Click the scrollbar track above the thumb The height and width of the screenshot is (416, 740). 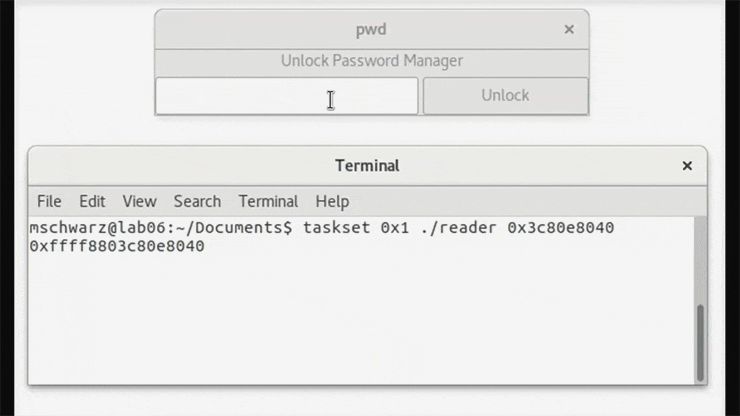tap(700, 261)
